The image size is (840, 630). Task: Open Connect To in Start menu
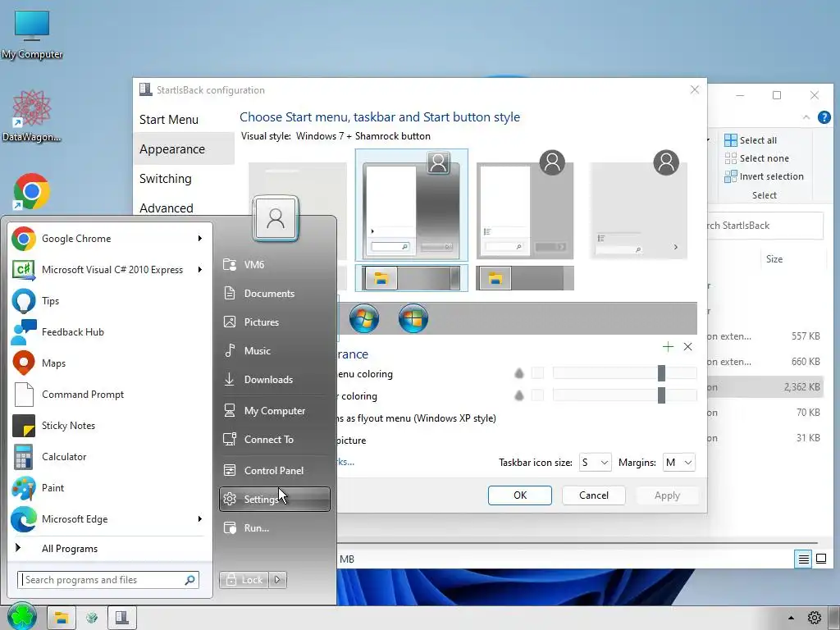pos(274,440)
